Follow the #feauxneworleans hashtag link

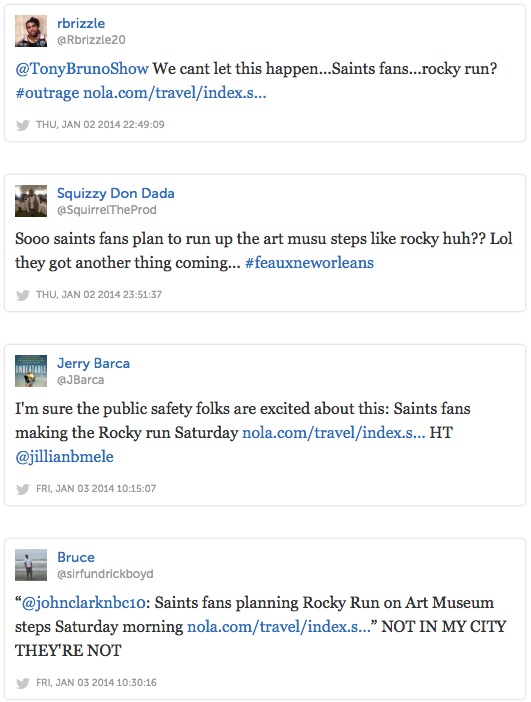(x=309, y=263)
